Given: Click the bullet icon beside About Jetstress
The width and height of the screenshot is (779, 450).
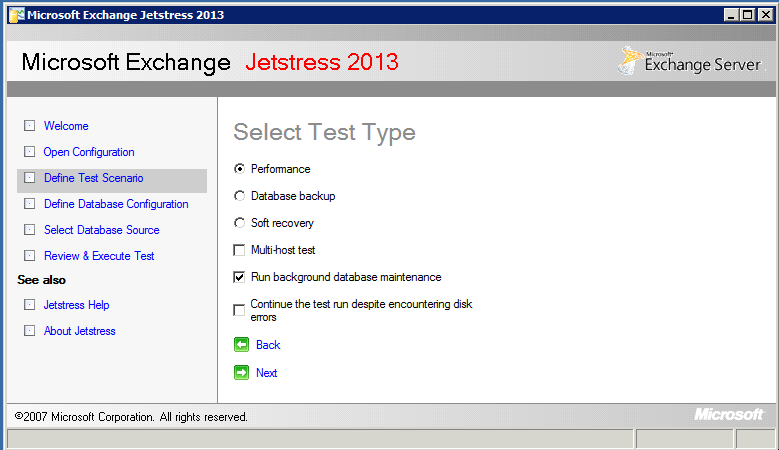Looking at the screenshot, I should (29, 331).
